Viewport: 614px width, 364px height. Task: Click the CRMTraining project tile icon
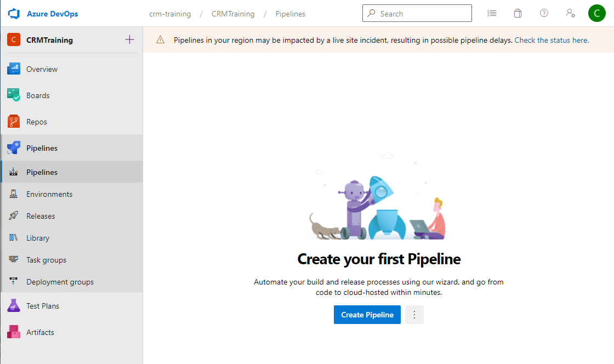pos(14,39)
